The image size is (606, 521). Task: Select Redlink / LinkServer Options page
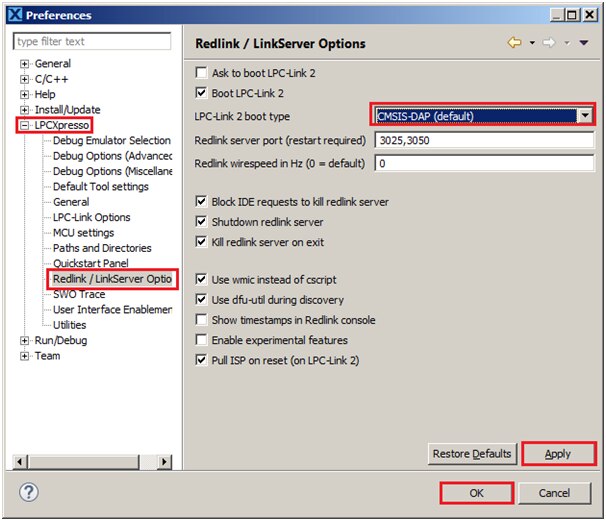point(112,279)
